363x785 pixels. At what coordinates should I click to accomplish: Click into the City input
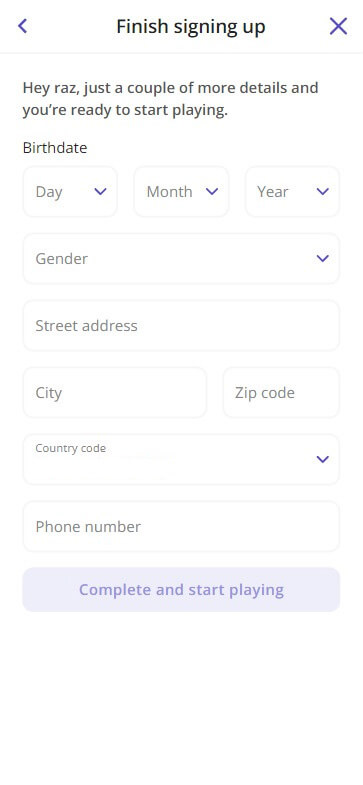115,392
